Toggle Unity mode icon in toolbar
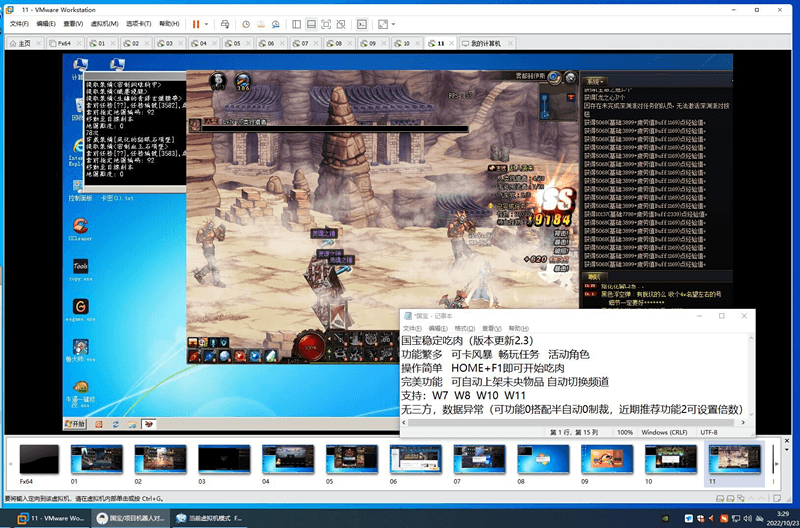 point(341,24)
